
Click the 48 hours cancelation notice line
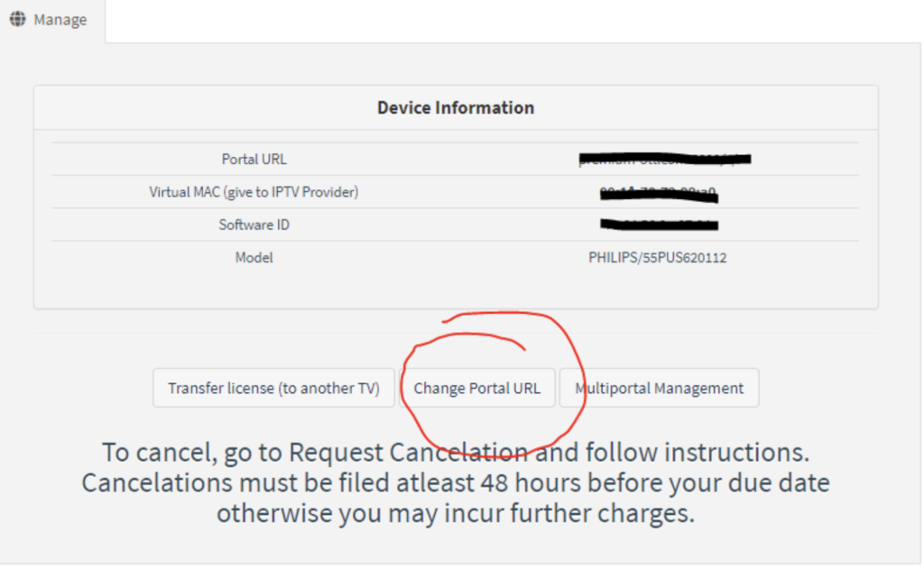456,482
